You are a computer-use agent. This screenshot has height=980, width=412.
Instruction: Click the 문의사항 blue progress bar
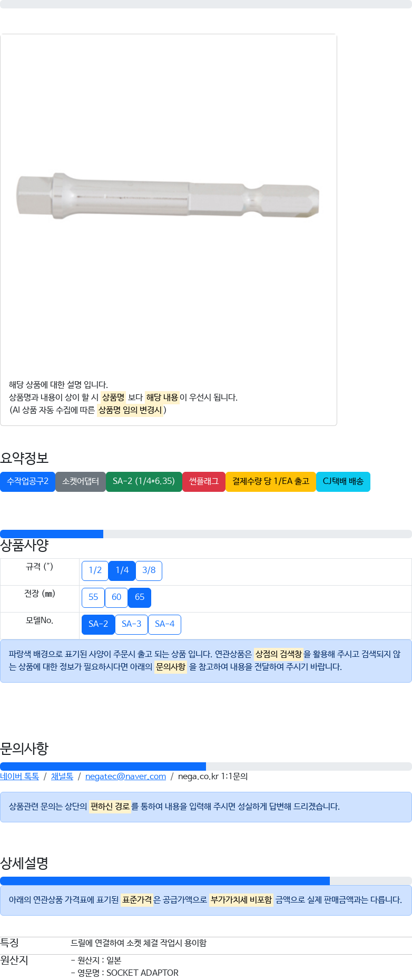pos(103,766)
